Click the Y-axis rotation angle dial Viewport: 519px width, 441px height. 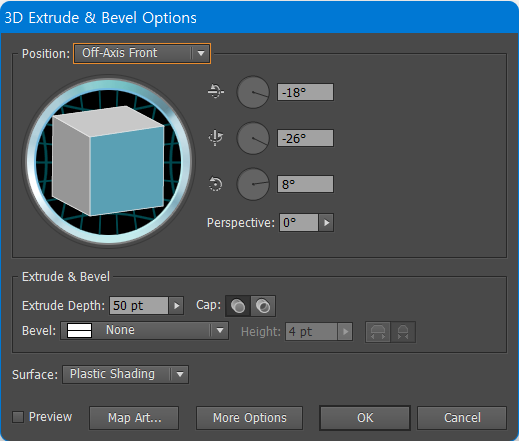click(x=253, y=138)
